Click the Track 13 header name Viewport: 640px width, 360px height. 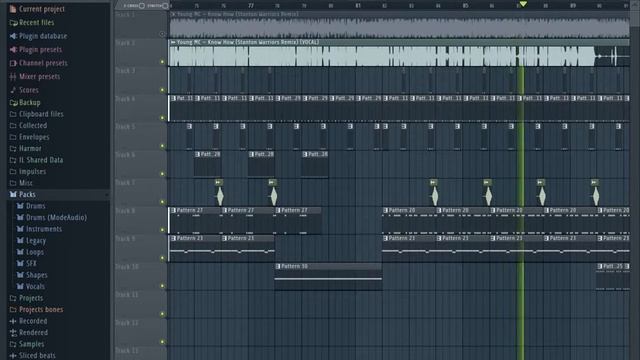pos(127,350)
